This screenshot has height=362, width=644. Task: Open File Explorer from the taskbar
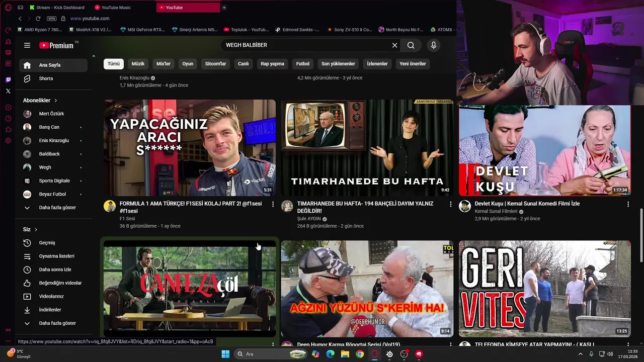pyautogui.click(x=345, y=354)
